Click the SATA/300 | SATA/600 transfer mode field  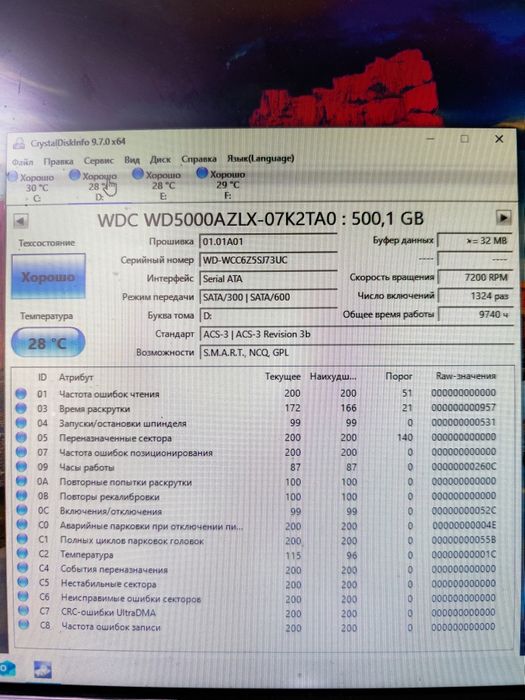pyautogui.click(x=268, y=297)
